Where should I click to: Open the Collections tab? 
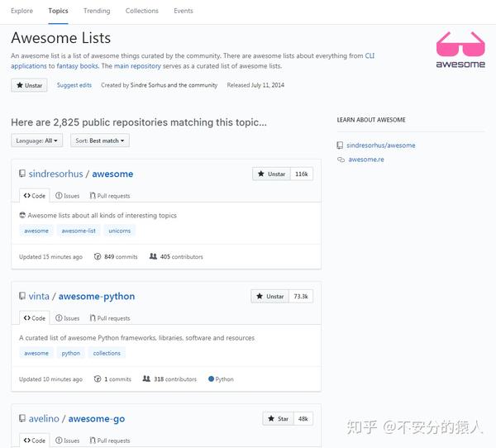[141, 11]
